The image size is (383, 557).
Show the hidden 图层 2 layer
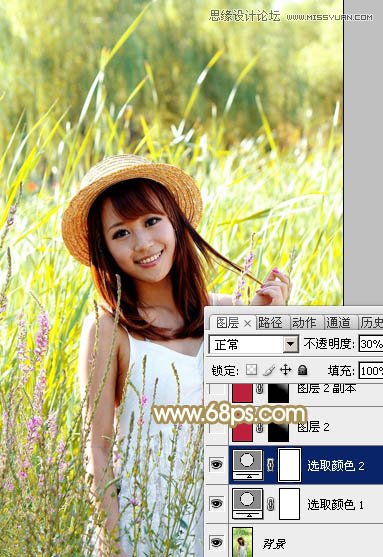(216, 427)
